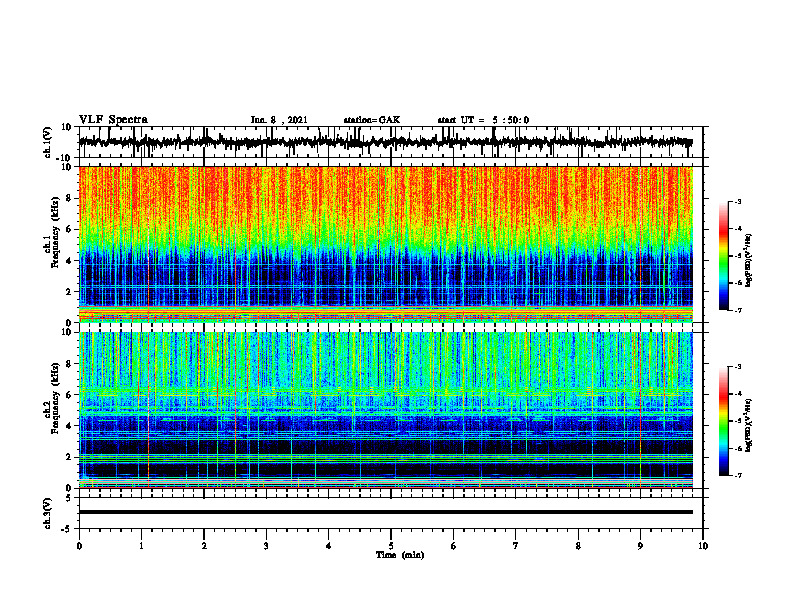Click the "Time (min)" axis label
The height and width of the screenshot is (612, 792).
pyautogui.click(x=400, y=555)
